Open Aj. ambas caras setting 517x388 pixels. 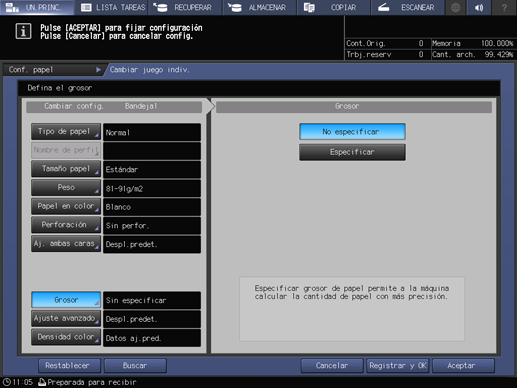coord(66,244)
